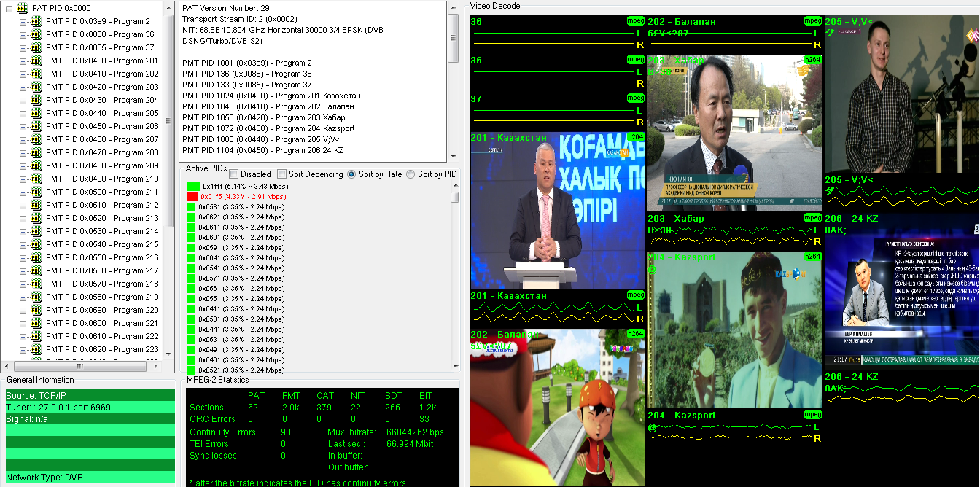Expand PMT PID 0x0430 Program 204 node
This screenshot has height=487, width=980.
[23, 100]
